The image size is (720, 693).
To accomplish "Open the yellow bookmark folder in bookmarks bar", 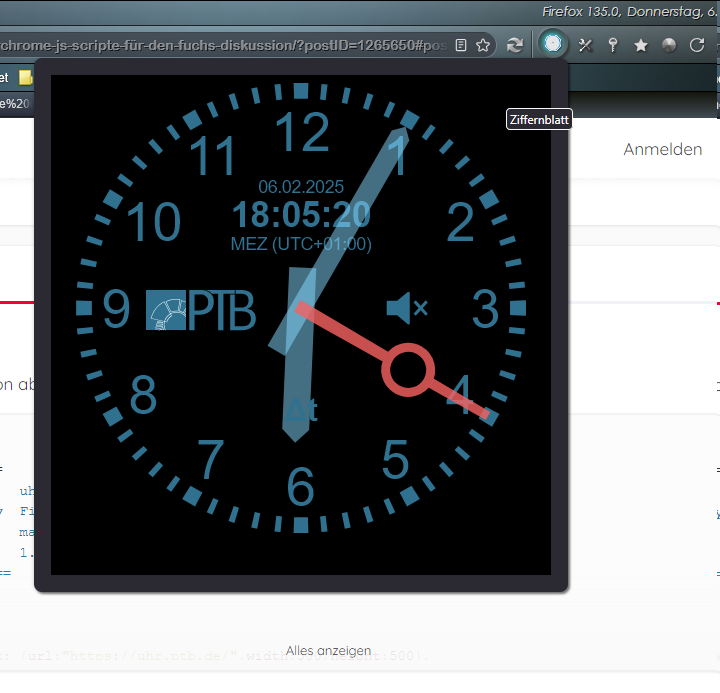I will pos(26,78).
